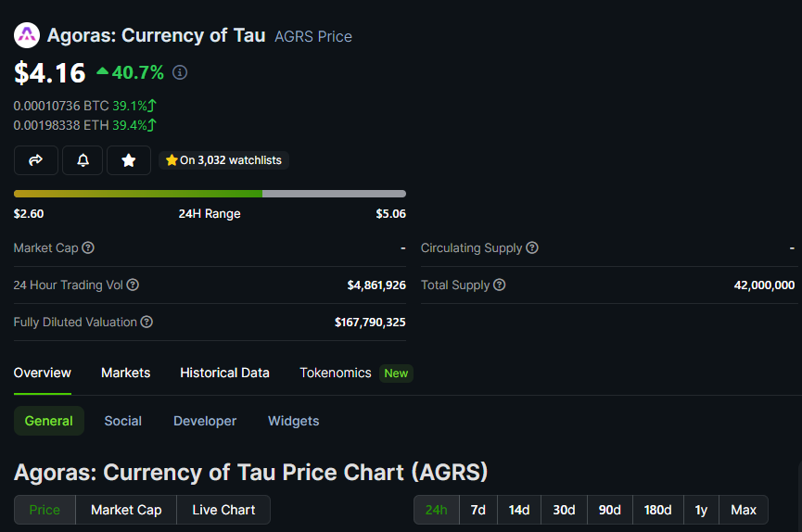The image size is (802, 532).
Task: Click the Market Cap help icon
Action: (x=88, y=247)
